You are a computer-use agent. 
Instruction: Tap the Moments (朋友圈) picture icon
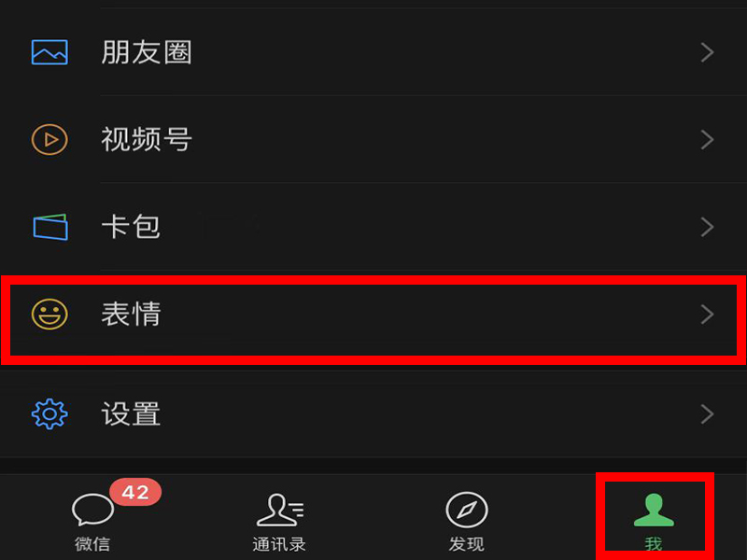click(x=49, y=52)
